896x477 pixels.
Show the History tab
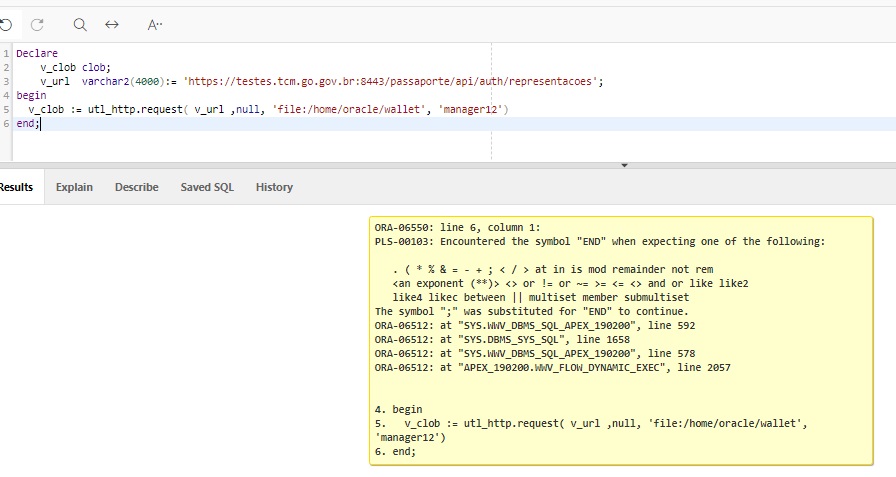click(x=274, y=187)
